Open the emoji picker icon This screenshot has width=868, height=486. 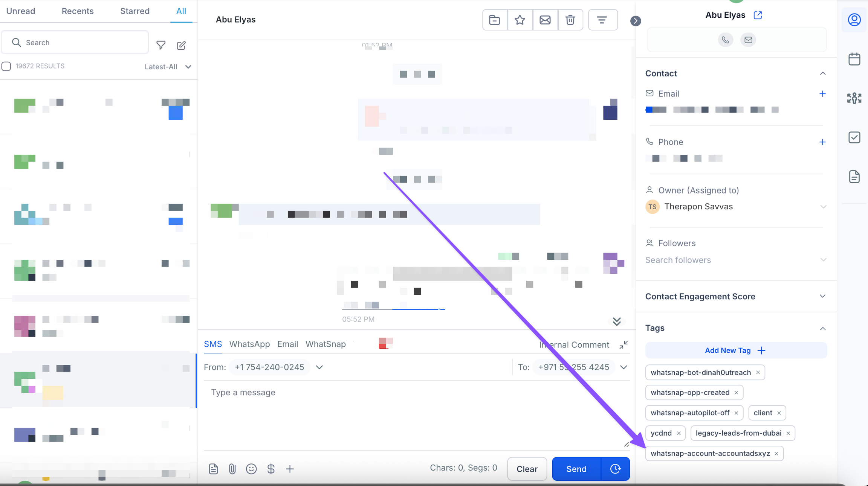click(251, 469)
